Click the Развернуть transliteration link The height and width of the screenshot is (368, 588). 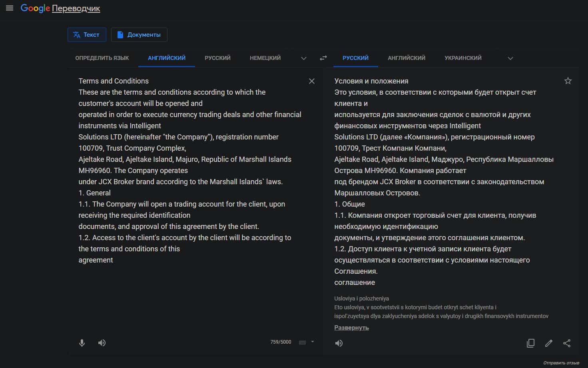pos(351,328)
